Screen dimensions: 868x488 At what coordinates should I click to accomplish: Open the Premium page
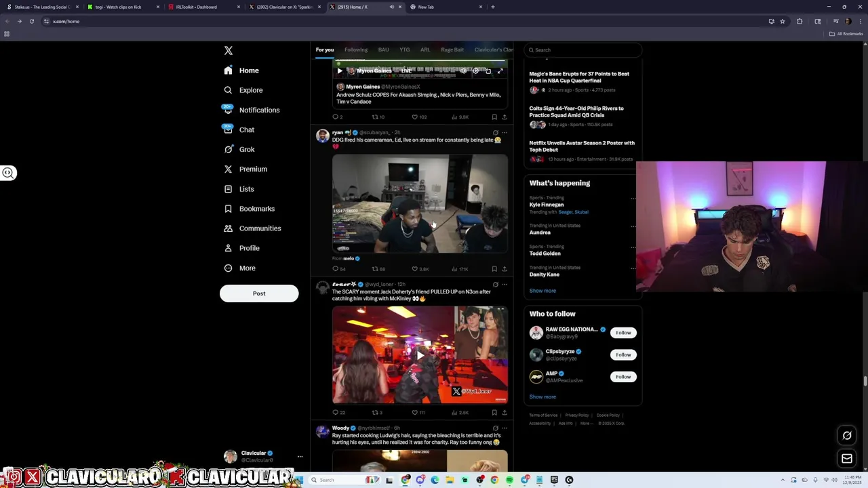click(245, 169)
